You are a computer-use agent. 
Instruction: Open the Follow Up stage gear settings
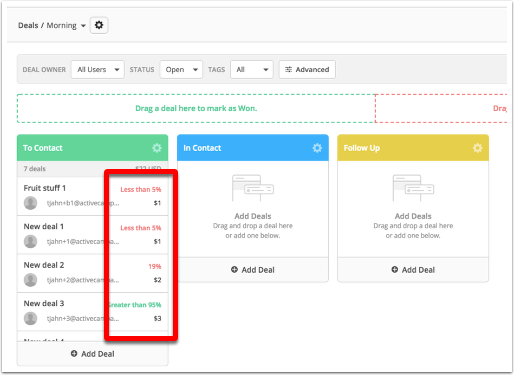pyautogui.click(x=478, y=148)
